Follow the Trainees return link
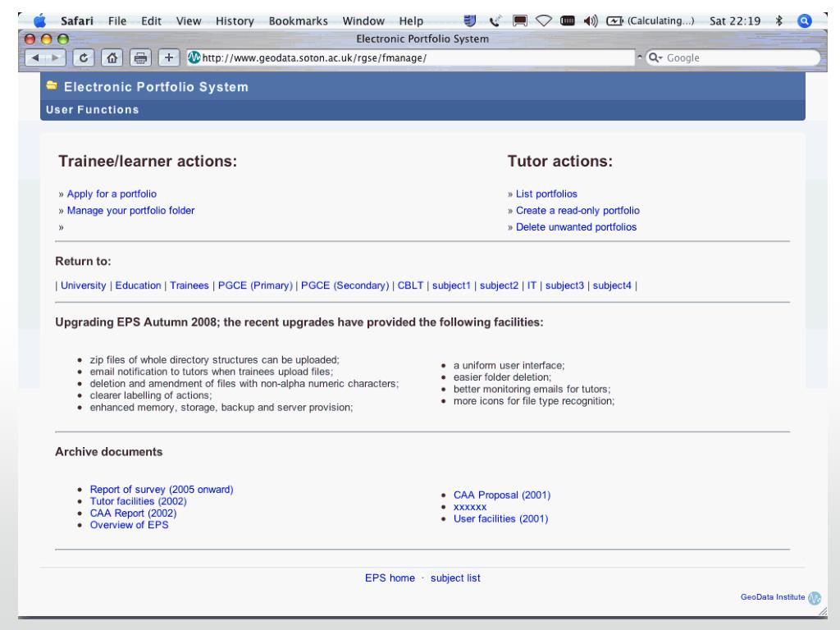 (x=189, y=285)
